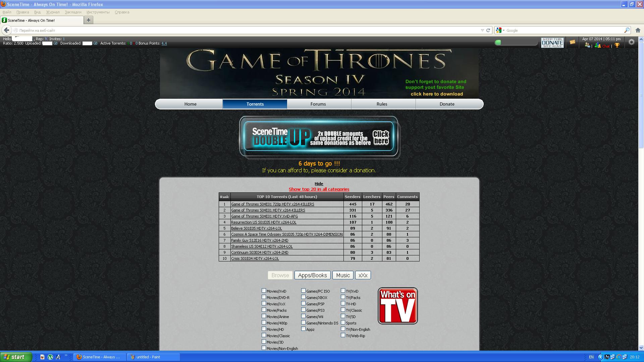Click the trophy icon in header

pos(617,45)
